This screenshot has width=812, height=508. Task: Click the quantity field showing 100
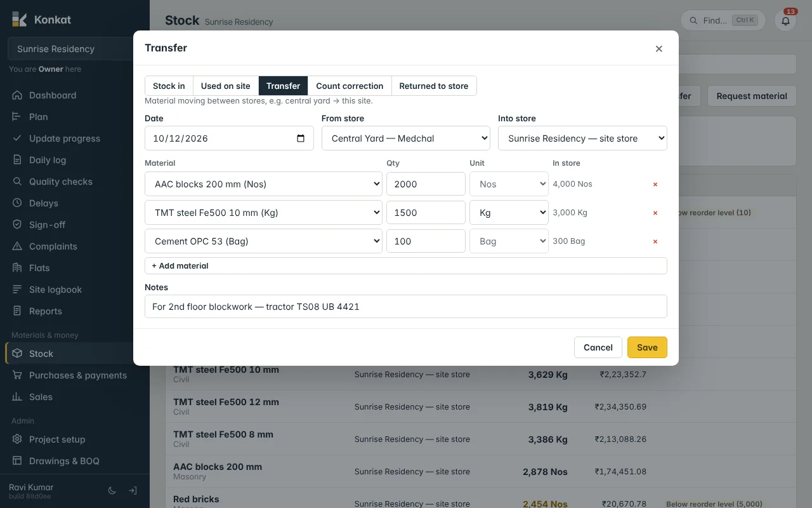pyautogui.click(x=426, y=241)
